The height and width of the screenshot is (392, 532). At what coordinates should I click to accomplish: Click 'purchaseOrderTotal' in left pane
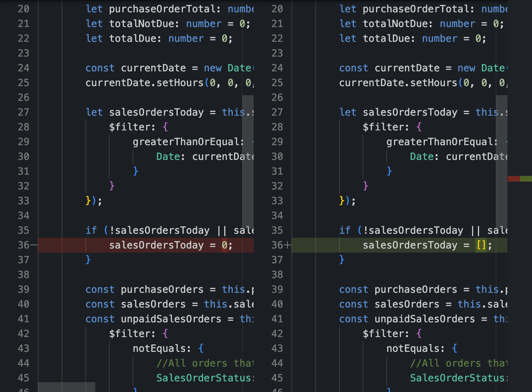[162, 9]
